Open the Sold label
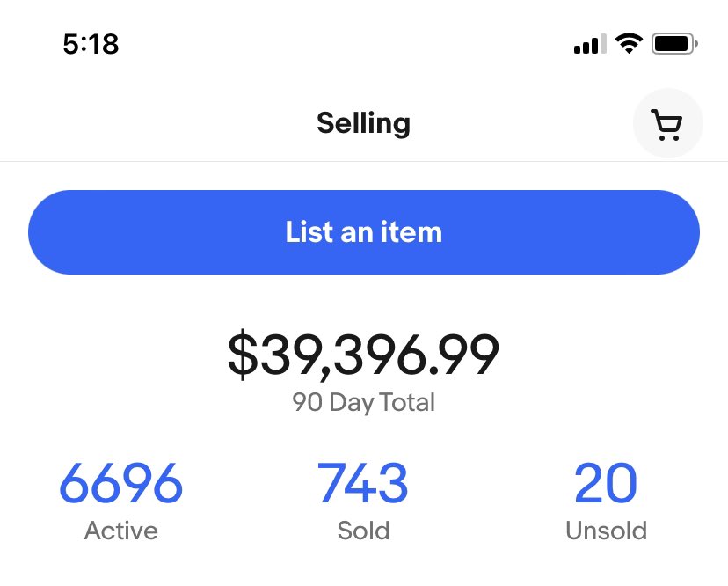 tap(363, 531)
